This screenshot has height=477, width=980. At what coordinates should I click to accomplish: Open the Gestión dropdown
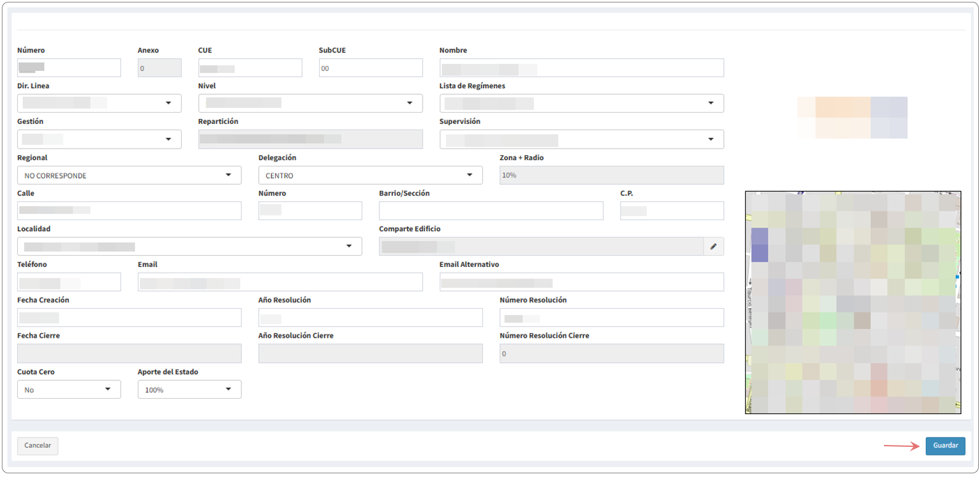click(x=99, y=139)
